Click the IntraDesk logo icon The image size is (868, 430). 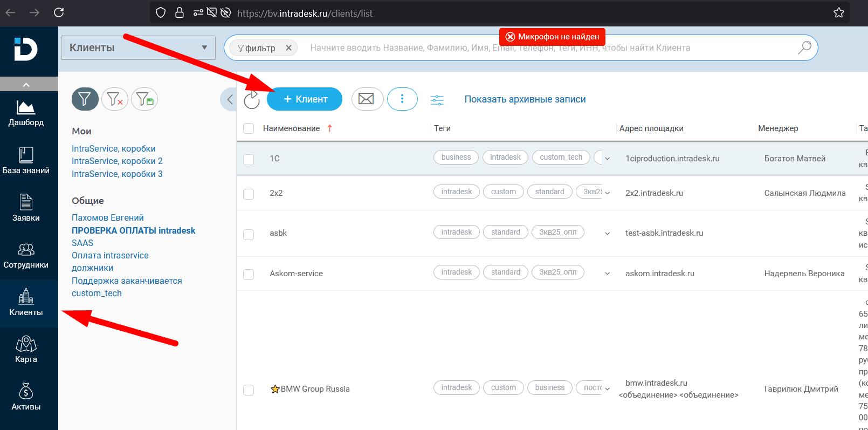[x=25, y=49]
